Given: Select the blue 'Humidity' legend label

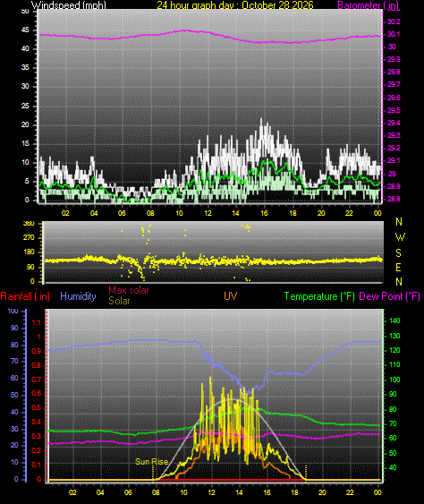Looking at the screenshot, I should (78, 296).
